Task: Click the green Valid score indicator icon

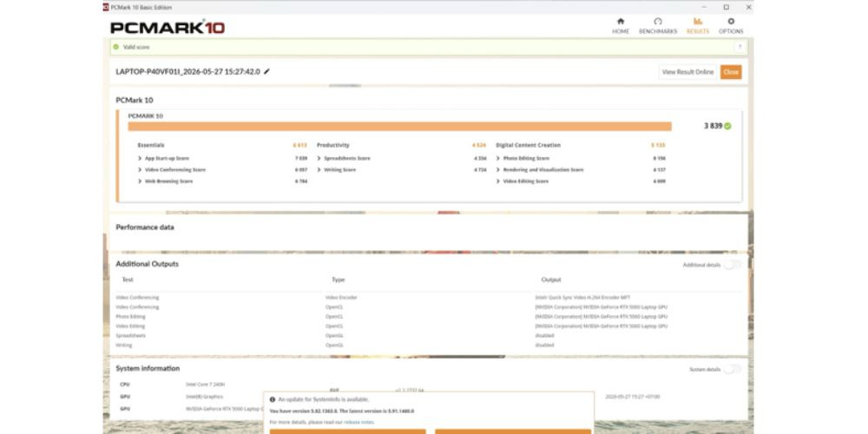Action: (115, 47)
